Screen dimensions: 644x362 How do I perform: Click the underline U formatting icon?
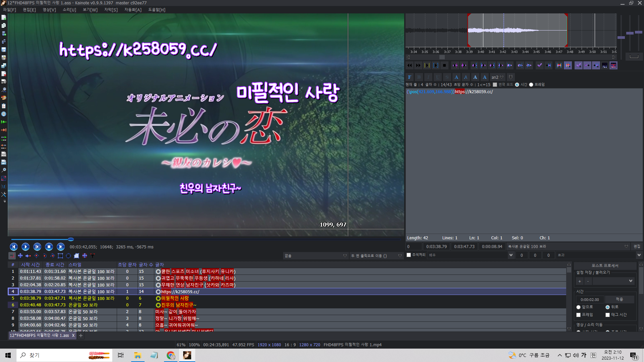click(x=438, y=77)
